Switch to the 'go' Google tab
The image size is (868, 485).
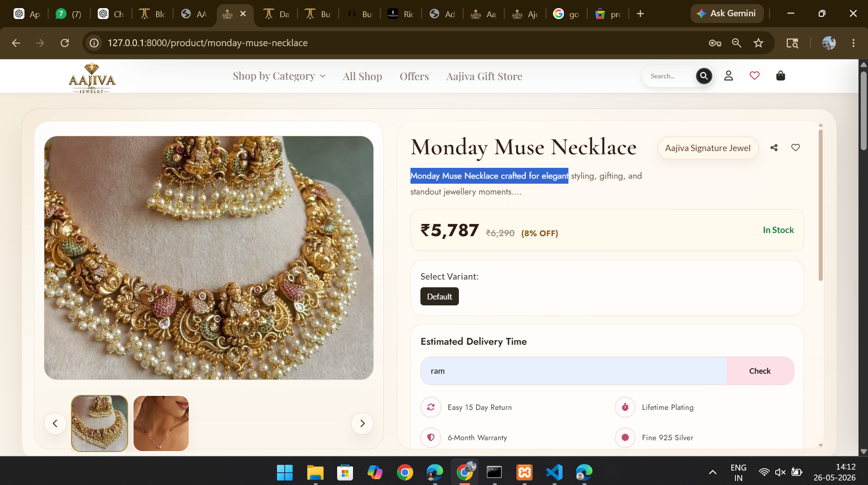pos(566,14)
